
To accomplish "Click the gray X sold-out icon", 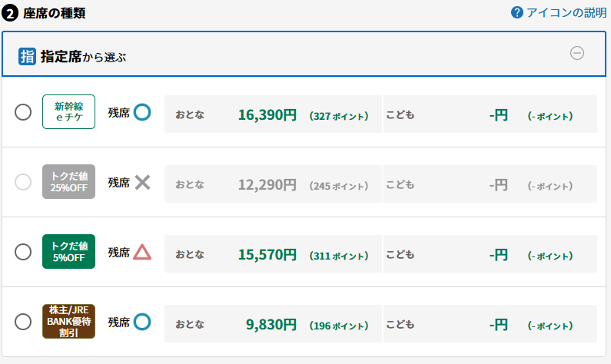I will click(142, 183).
